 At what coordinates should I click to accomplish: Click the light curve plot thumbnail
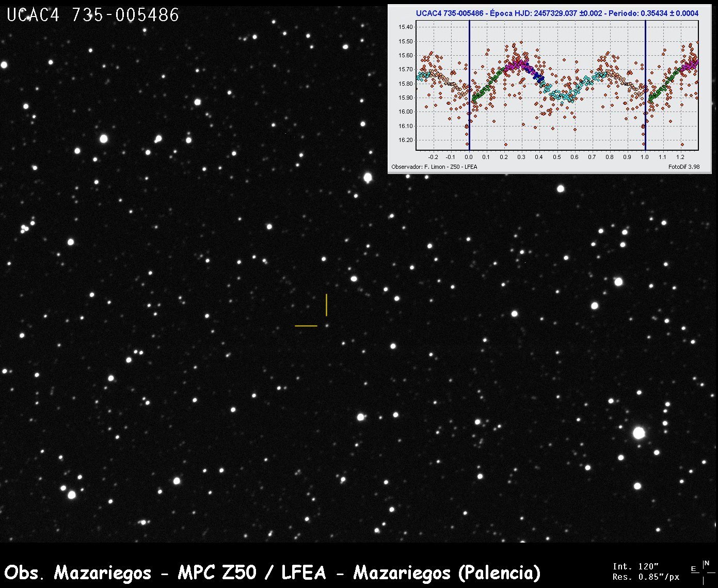549,89
